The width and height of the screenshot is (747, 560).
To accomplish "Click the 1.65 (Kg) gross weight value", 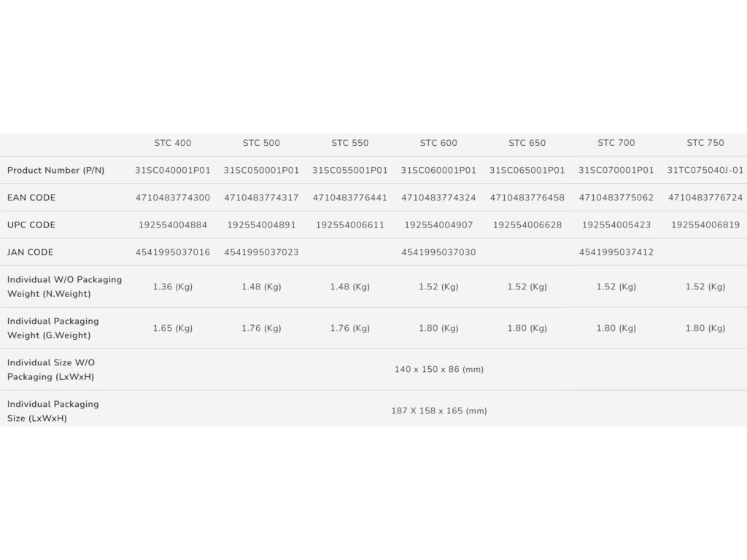I will click(173, 328).
